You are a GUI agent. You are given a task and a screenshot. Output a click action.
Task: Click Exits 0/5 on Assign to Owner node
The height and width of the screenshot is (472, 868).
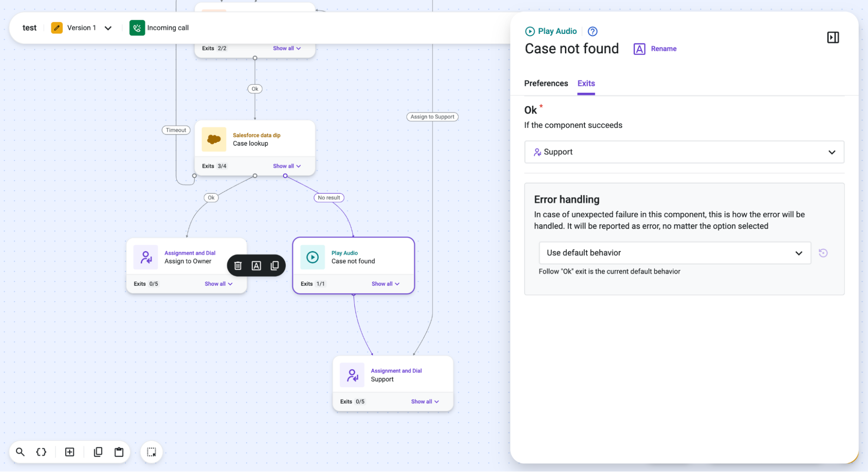pos(146,284)
